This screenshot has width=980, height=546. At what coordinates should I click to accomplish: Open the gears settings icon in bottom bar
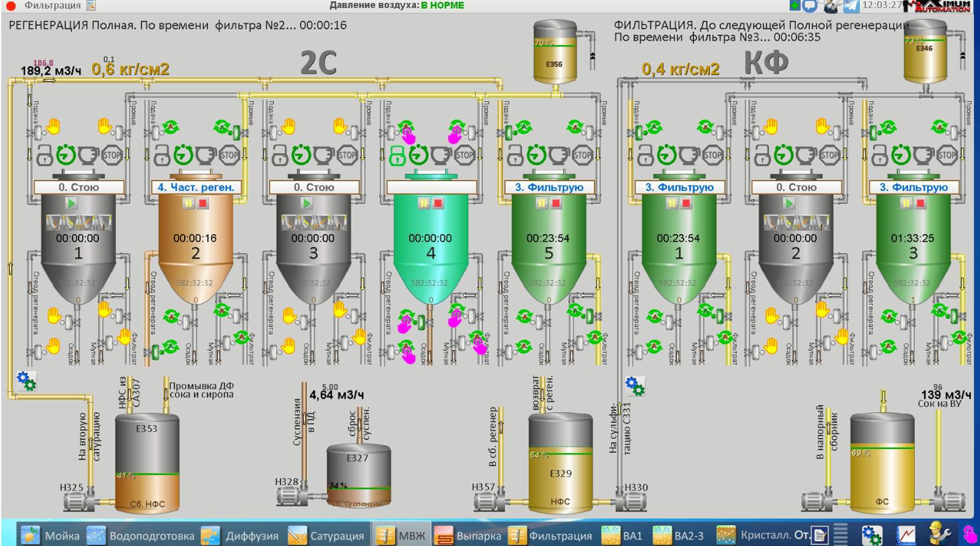tap(871, 535)
